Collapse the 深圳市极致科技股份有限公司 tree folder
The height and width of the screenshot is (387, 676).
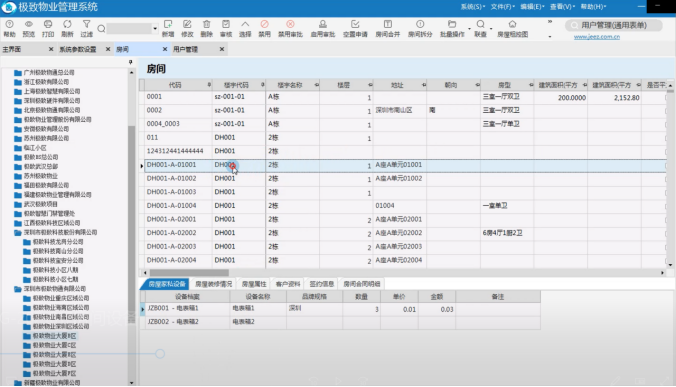click(18, 233)
